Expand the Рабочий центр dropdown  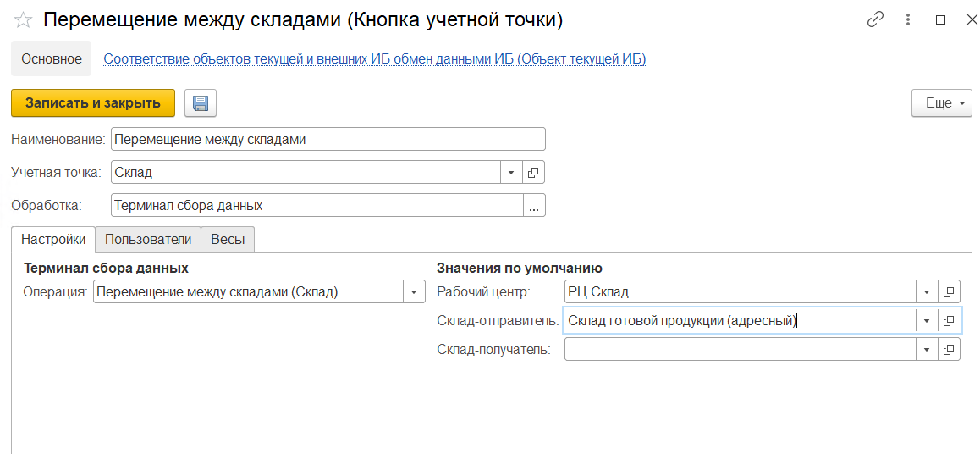[x=927, y=292]
